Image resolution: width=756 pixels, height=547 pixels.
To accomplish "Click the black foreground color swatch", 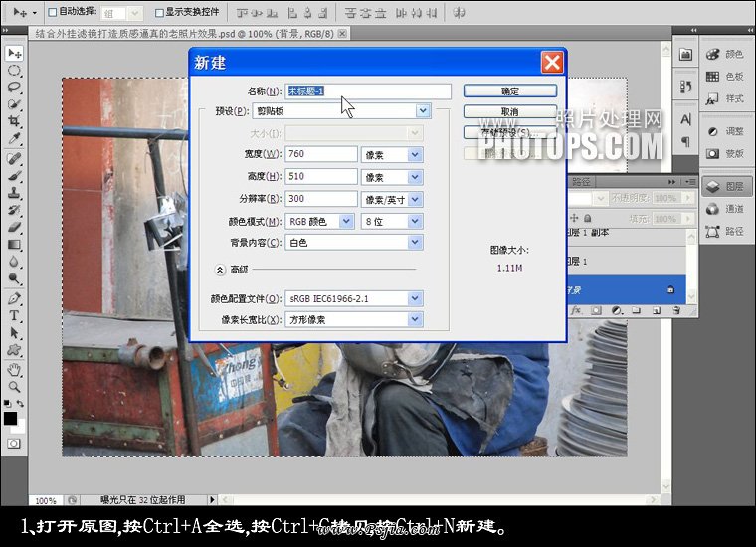I will [10, 418].
